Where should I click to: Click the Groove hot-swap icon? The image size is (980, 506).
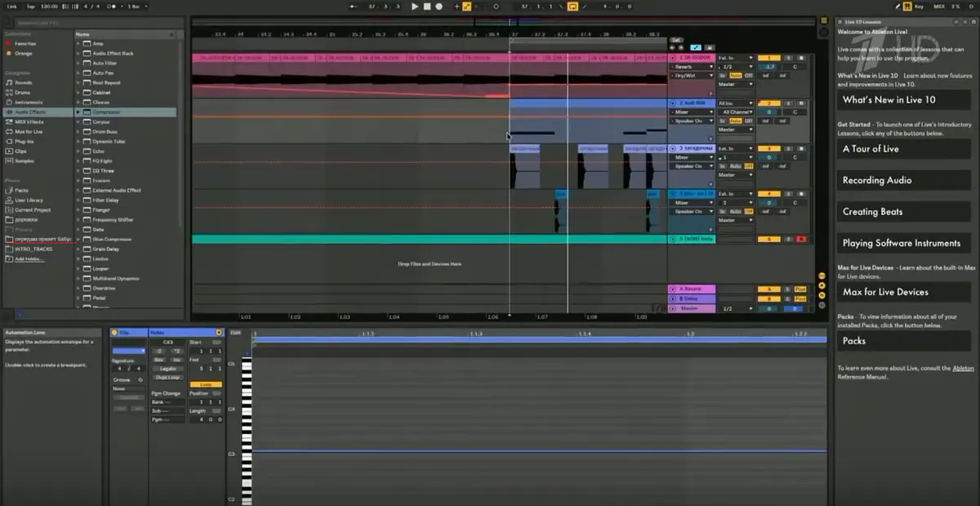click(x=140, y=380)
